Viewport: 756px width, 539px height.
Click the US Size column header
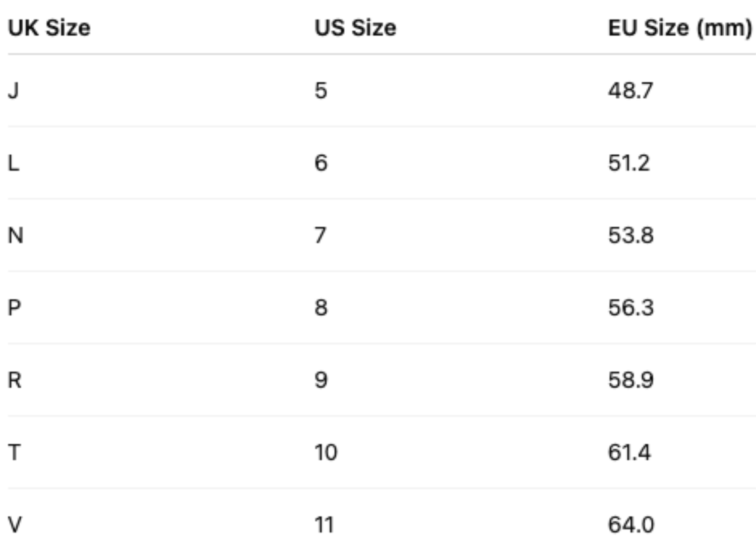[355, 28]
